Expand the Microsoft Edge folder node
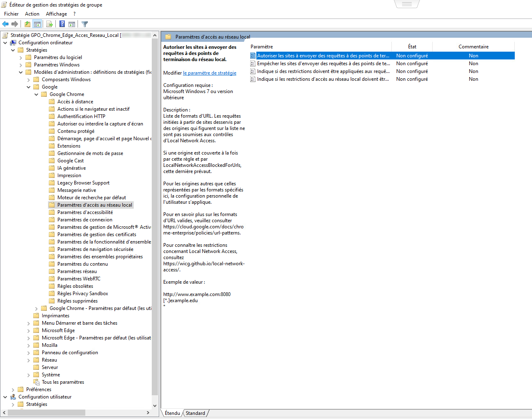 29,330
